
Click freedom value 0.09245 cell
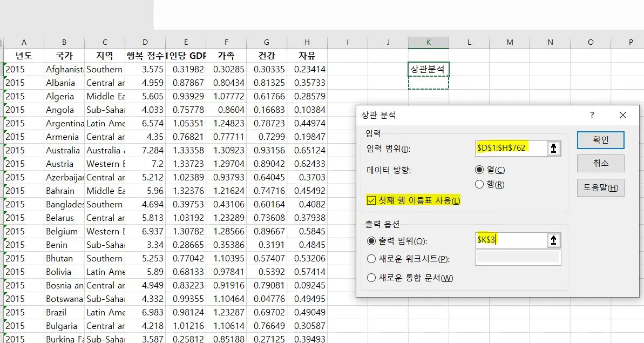tap(307, 285)
